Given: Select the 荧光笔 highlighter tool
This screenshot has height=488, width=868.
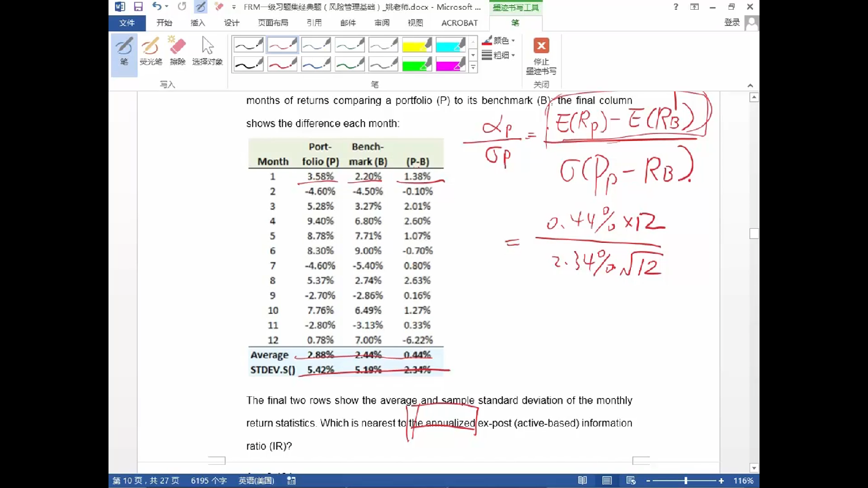Looking at the screenshot, I should [x=151, y=52].
